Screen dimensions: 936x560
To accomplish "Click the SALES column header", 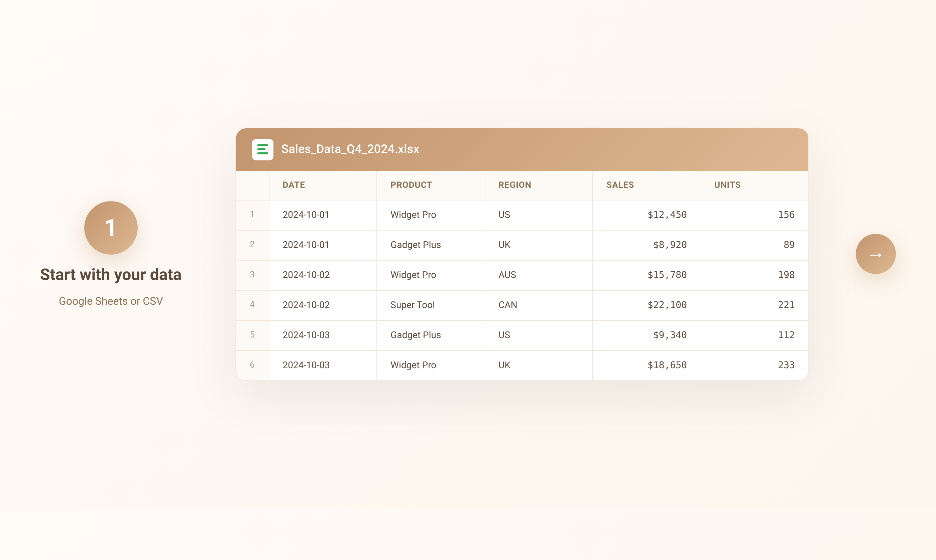I will pyautogui.click(x=619, y=184).
